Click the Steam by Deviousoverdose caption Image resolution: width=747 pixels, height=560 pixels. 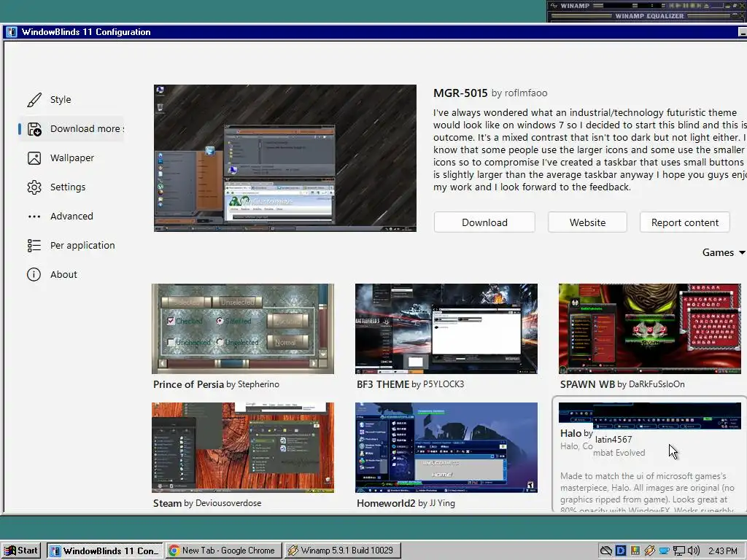(207, 503)
